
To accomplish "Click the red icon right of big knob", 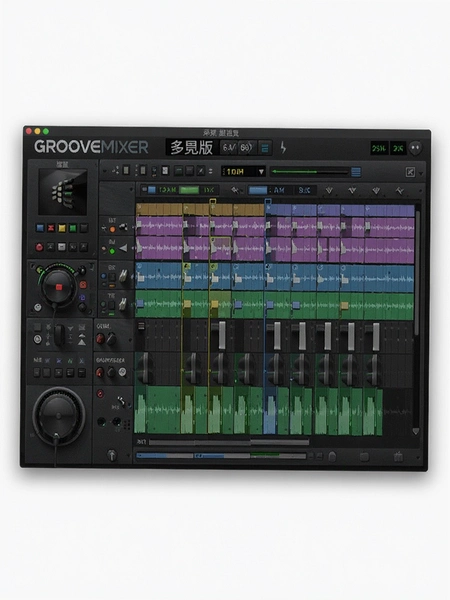I will (83, 285).
